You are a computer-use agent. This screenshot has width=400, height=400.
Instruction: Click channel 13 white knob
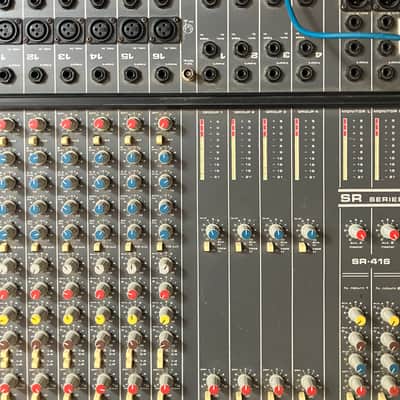click(x=71, y=266)
